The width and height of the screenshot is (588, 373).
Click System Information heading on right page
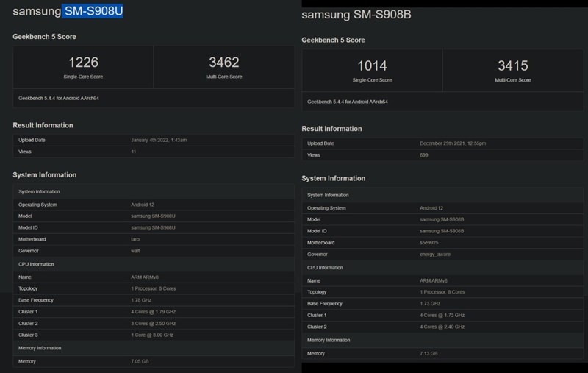click(x=334, y=178)
